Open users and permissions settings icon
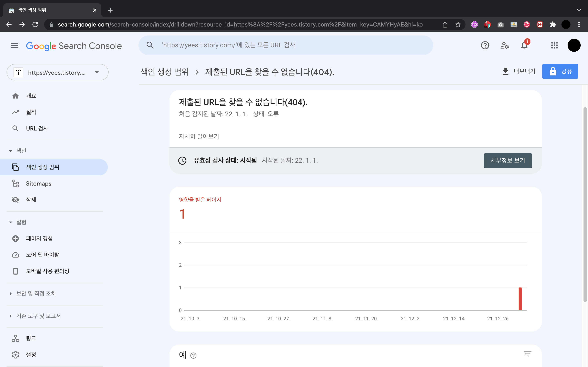 pos(504,45)
